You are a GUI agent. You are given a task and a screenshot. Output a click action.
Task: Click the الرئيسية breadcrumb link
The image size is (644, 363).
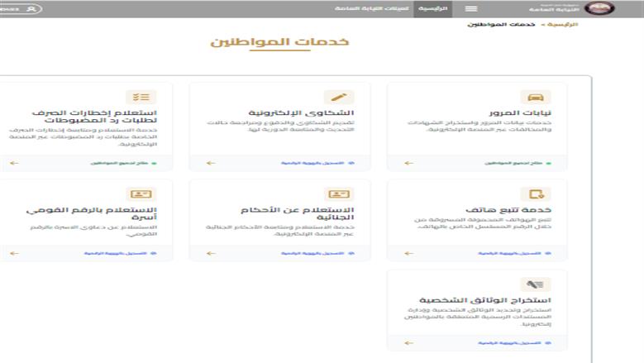563,25
